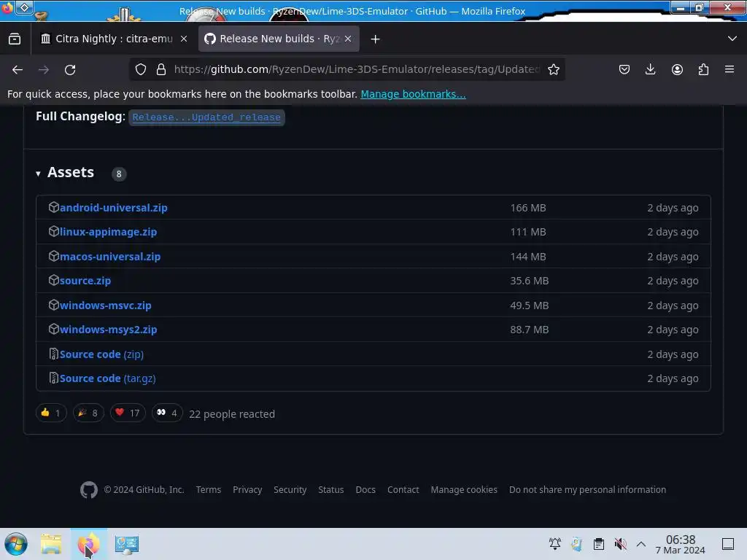
Task: Open the Manage bookmarks link
Action: [x=413, y=94]
